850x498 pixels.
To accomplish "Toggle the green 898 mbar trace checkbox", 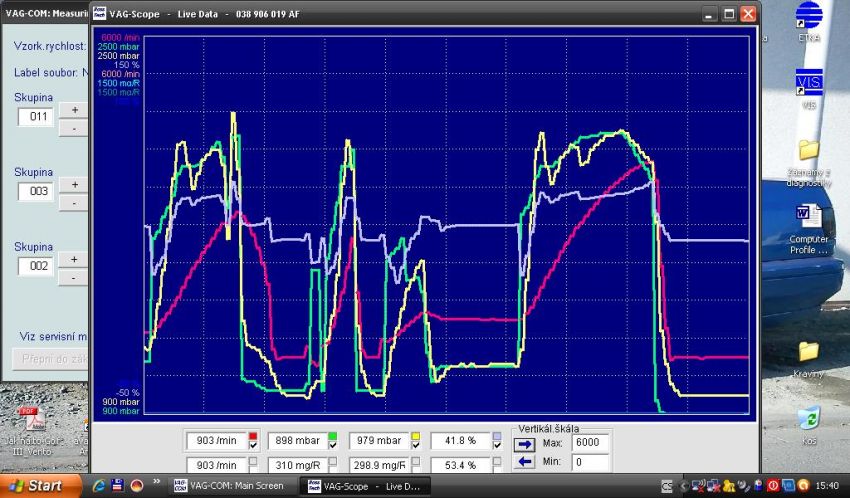I will tap(333, 444).
